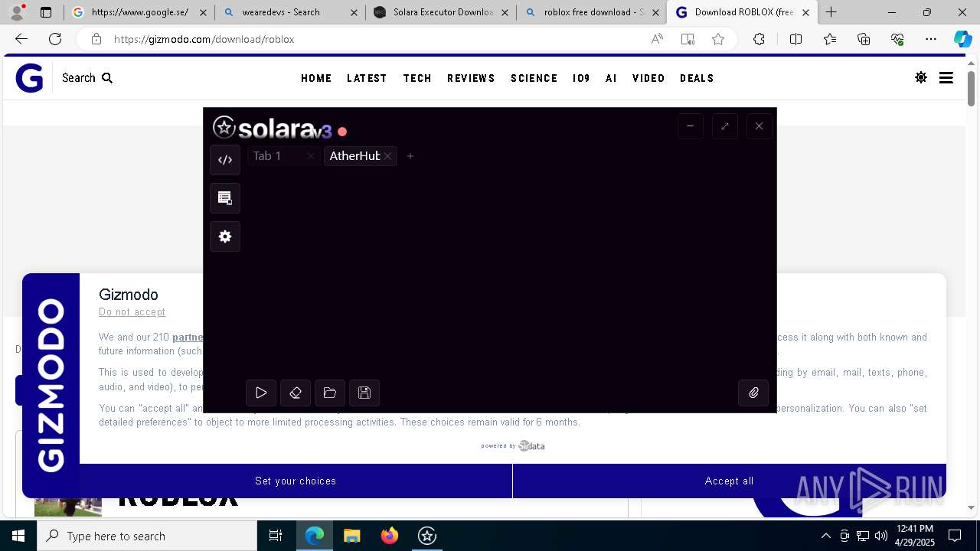This screenshot has height=551, width=980.
Task: Close Tab 1 in Solara
Action: (310, 156)
